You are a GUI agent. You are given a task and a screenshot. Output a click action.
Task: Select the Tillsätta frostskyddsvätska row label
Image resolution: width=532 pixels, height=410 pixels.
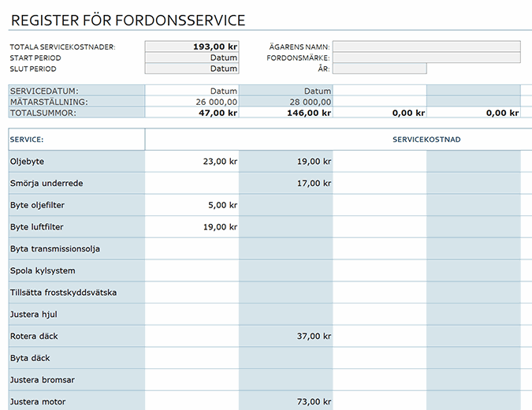click(x=64, y=293)
